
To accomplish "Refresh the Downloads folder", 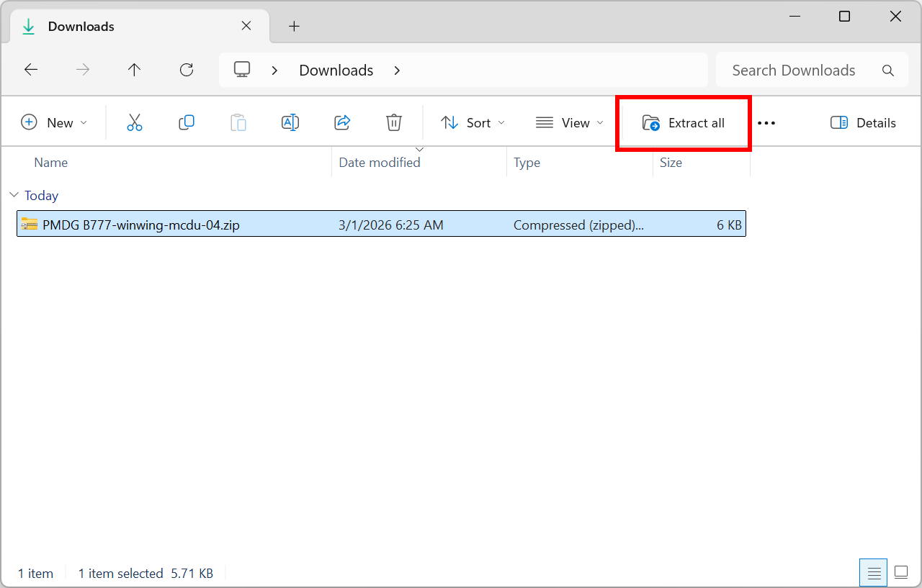I will (x=186, y=69).
